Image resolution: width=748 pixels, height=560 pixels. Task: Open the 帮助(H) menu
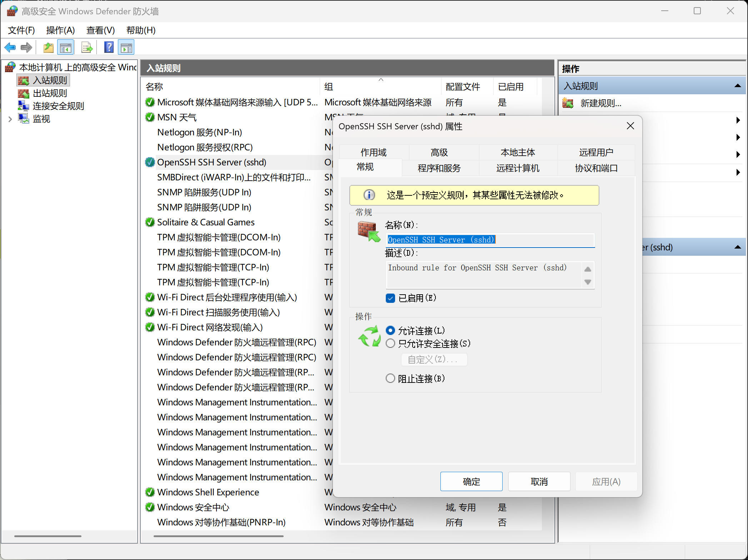click(141, 30)
